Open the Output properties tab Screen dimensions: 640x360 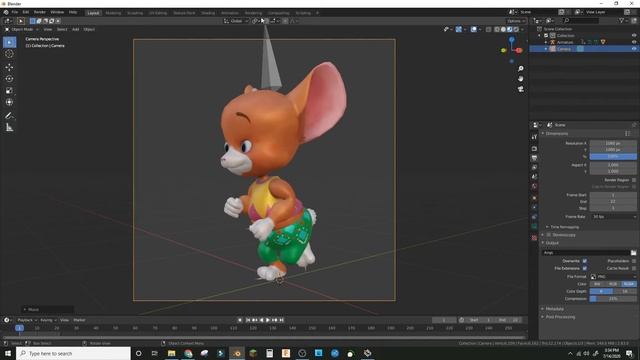click(534, 158)
